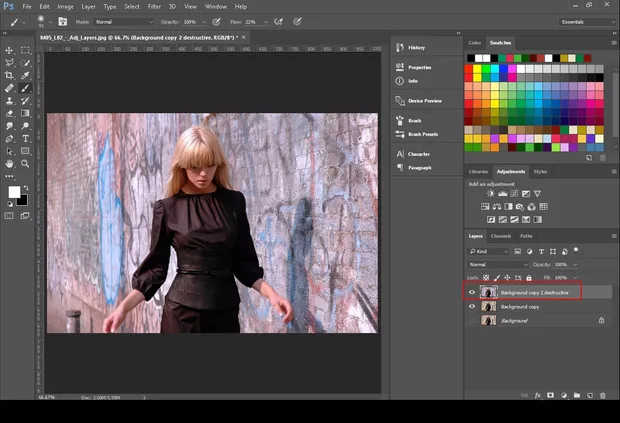The height and width of the screenshot is (423, 620).
Task: Select the Crop tool
Action: point(10,75)
